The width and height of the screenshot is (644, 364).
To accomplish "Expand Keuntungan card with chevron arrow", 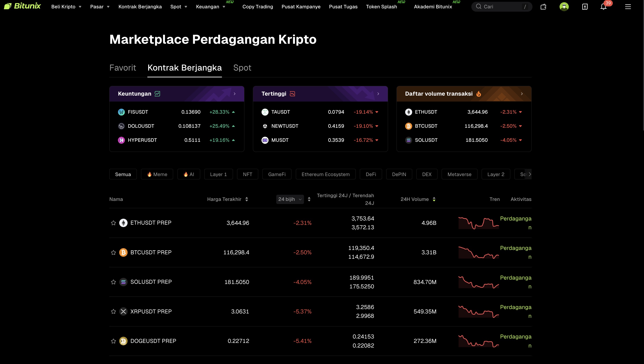I will 235,94.
